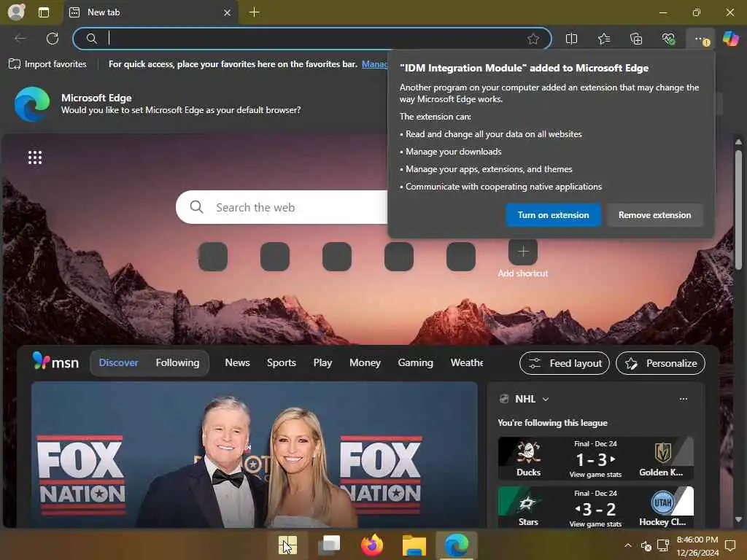
Task: Open Browser essentials heart icon
Action: click(668, 39)
